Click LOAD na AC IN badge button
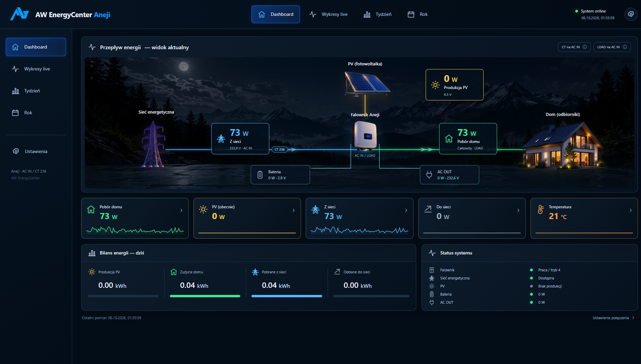Viewport: 641px width, 364px height. pyautogui.click(x=612, y=47)
